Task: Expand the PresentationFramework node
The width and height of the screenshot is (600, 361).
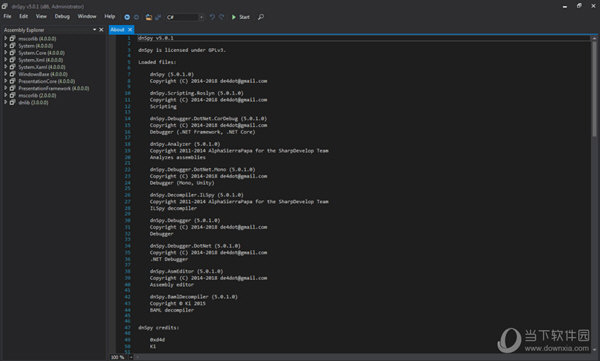Action: [x=5, y=88]
